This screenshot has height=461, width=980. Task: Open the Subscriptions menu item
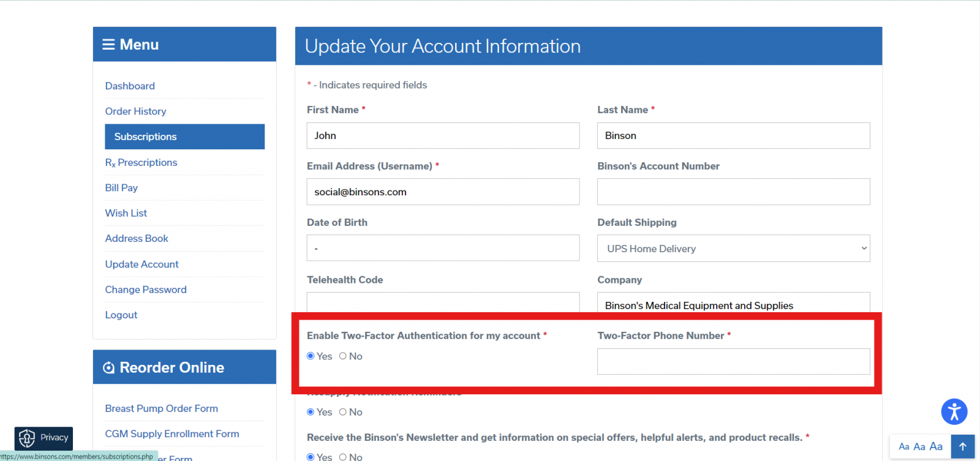(x=184, y=137)
